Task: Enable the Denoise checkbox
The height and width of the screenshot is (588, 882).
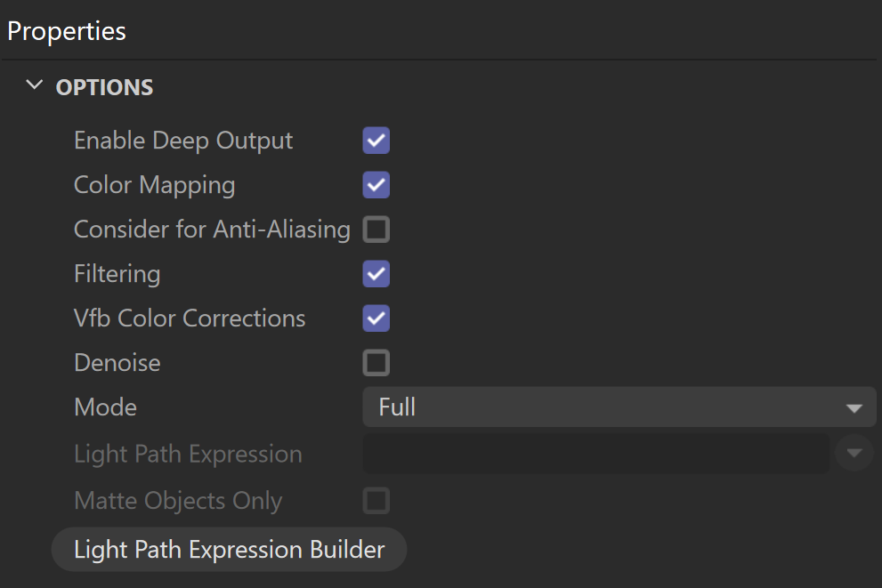Action: click(x=376, y=363)
